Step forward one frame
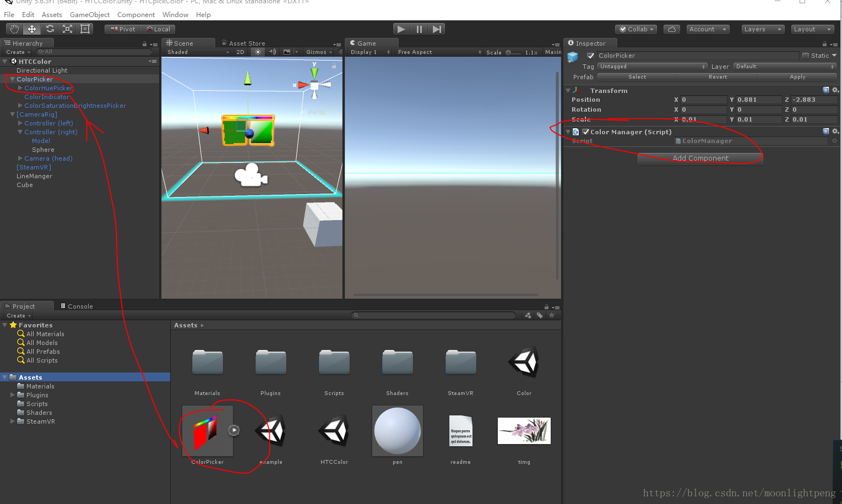The width and height of the screenshot is (842, 504). (x=437, y=29)
